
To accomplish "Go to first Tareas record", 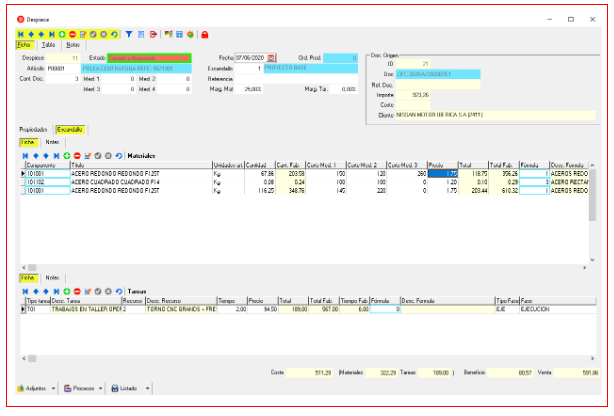I will 25,291.
